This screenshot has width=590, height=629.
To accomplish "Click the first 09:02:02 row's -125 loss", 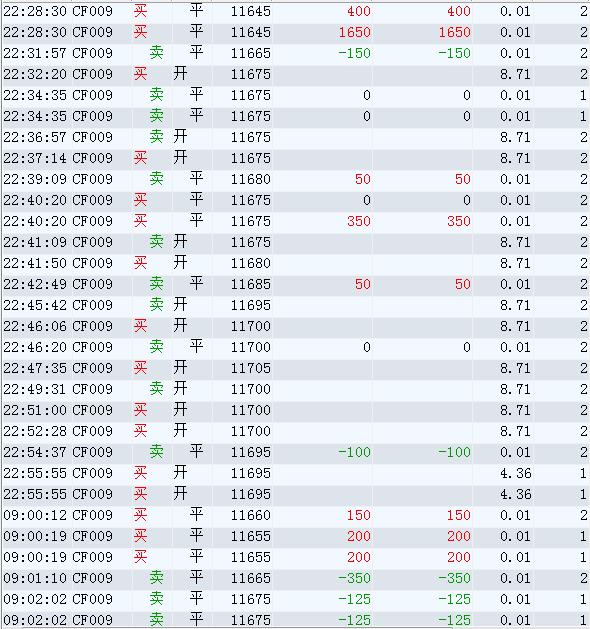I will (x=354, y=599).
